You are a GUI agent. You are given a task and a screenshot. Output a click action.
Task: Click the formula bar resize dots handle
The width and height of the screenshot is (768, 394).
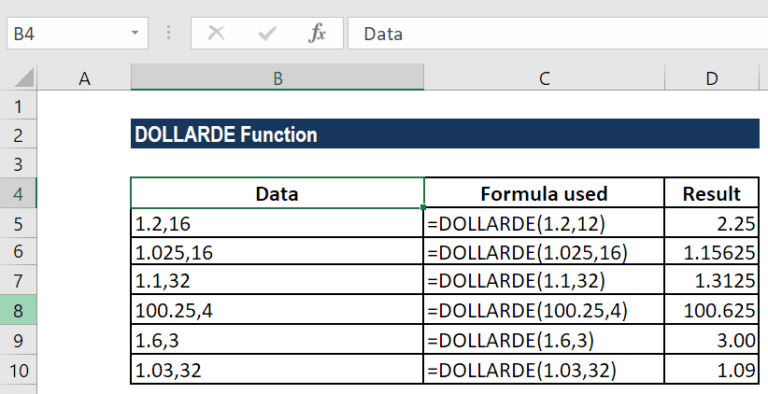coord(168,33)
